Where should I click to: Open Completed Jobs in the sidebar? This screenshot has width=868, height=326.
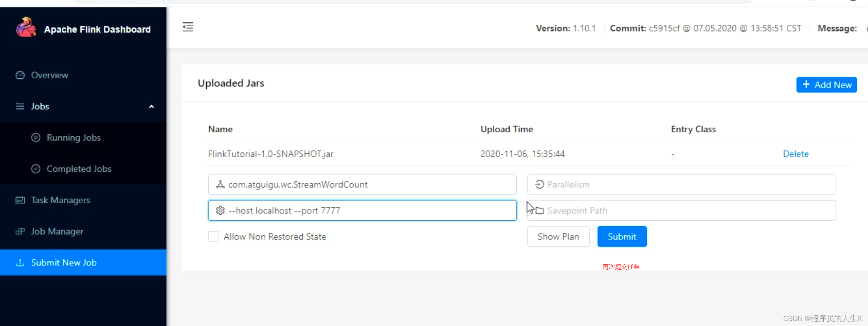click(79, 169)
